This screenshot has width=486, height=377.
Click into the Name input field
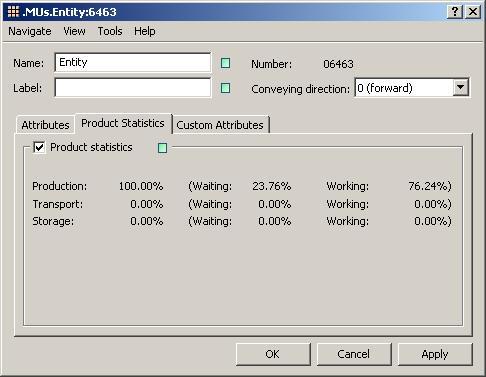pyautogui.click(x=133, y=62)
